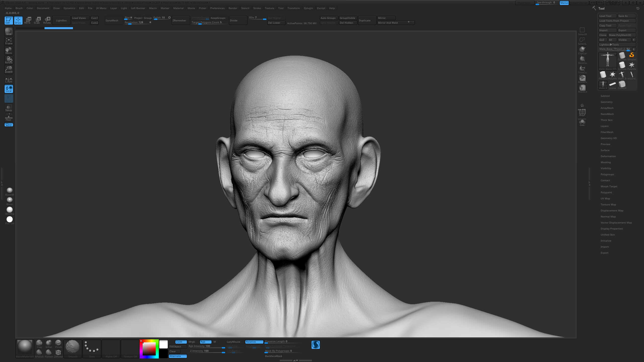Select the MaskPen brush icon
The image size is (644, 362).
(x=582, y=79)
